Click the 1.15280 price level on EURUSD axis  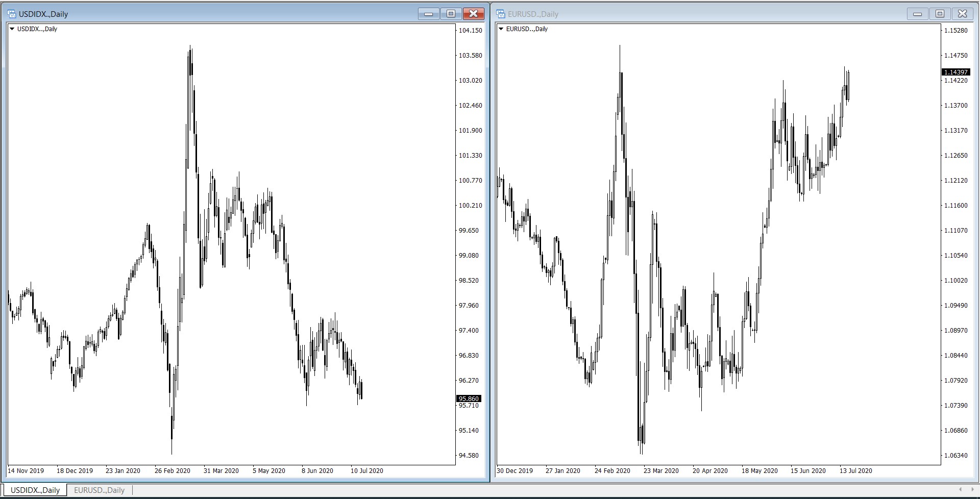(955, 31)
